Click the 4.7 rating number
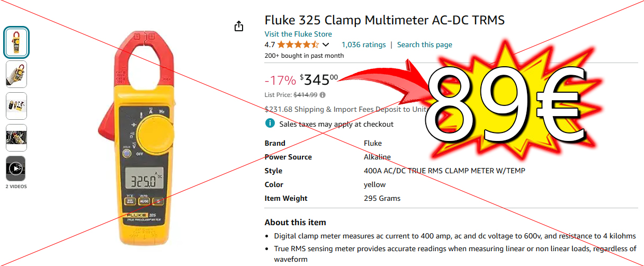644x266 pixels. pyautogui.click(x=270, y=45)
